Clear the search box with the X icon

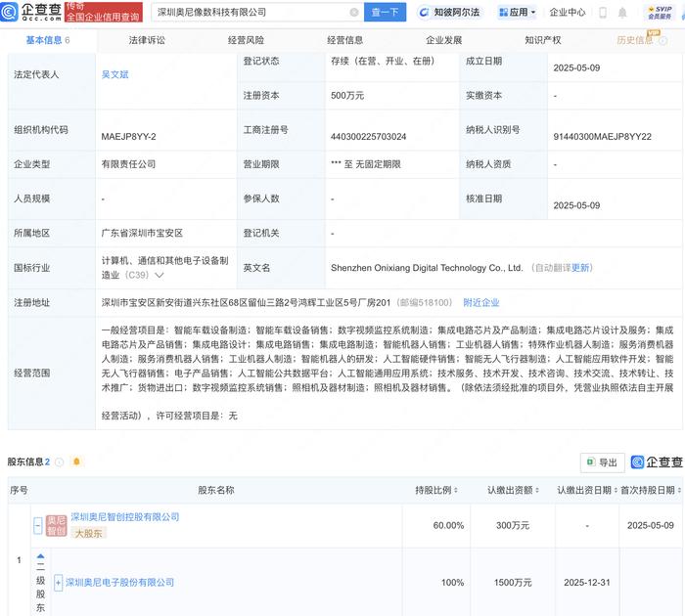[x=354, y=13]
